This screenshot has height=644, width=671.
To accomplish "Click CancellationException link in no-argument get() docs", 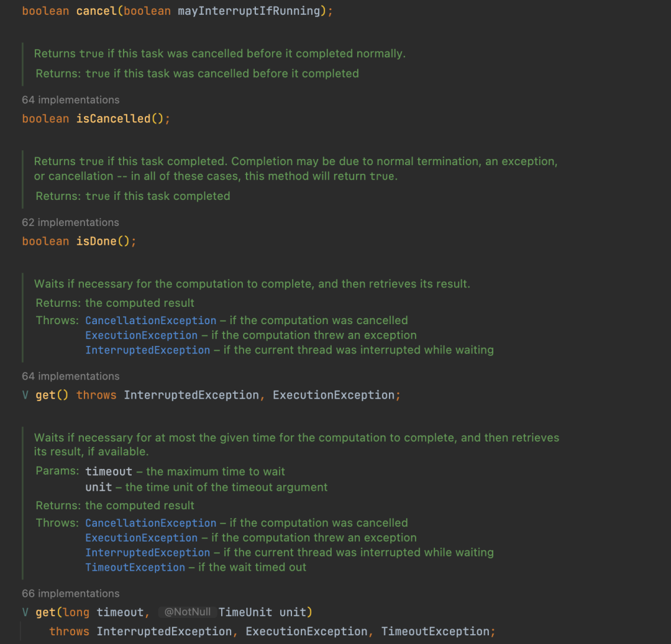I will [x=150, y=320].
